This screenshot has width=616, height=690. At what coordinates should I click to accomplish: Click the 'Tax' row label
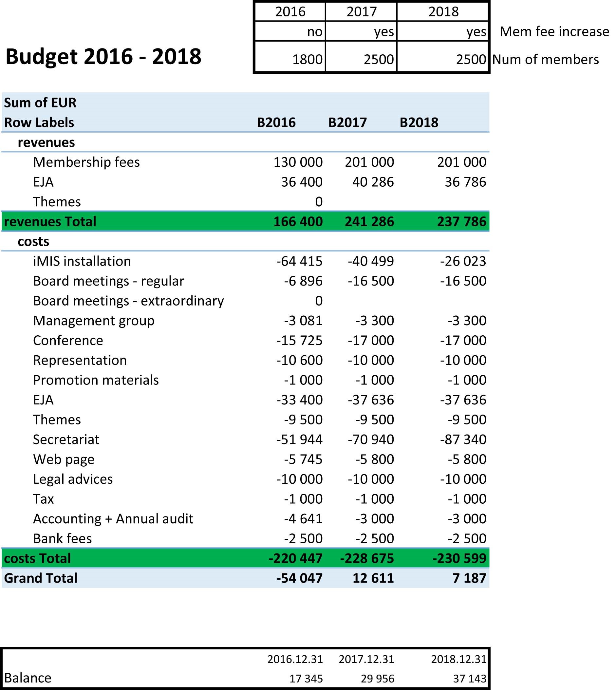pyautogui.click(x=43, y=499)
